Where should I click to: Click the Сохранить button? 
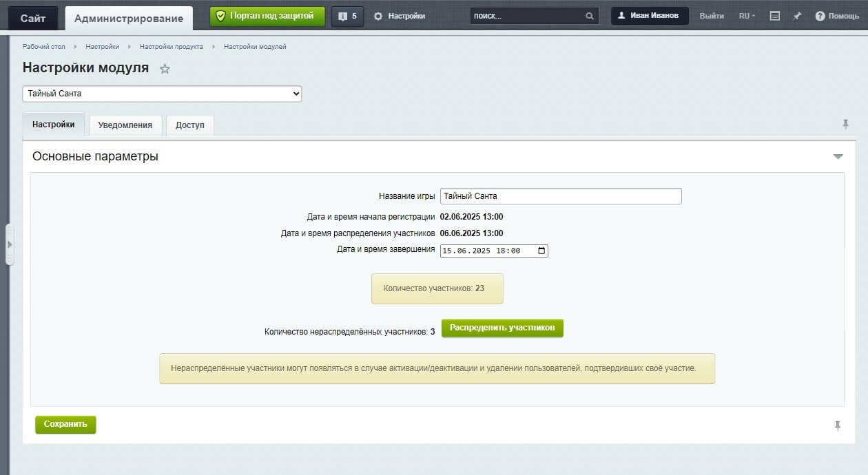[x=65, y=425]
